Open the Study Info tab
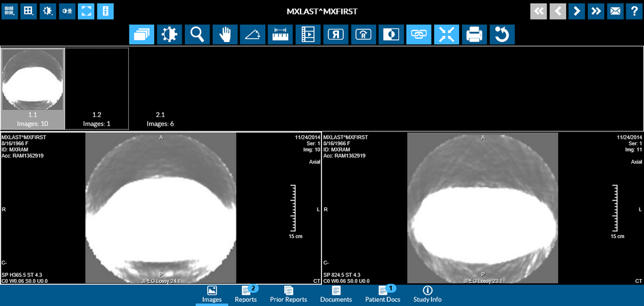Viewport: 644px width, 306px height. tap(428, 294)
